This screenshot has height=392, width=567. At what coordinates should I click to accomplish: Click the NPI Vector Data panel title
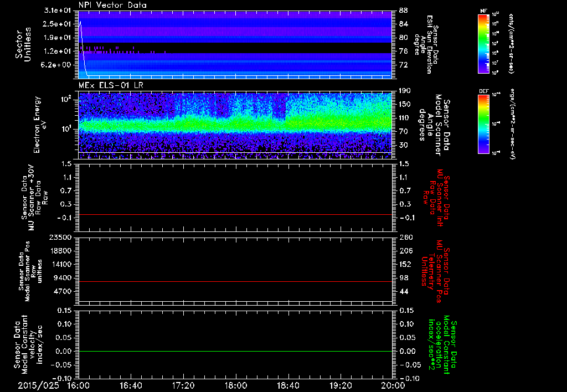[112, 5]
